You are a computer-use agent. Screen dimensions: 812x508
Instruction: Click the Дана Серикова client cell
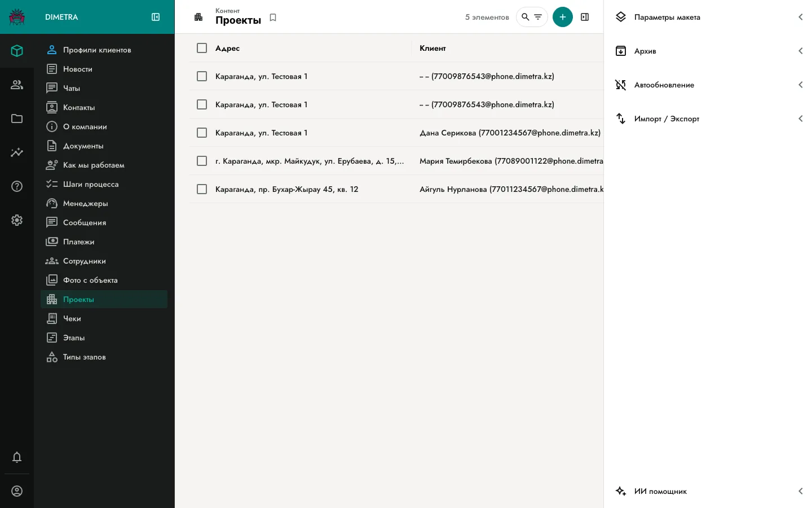(510, 133)
